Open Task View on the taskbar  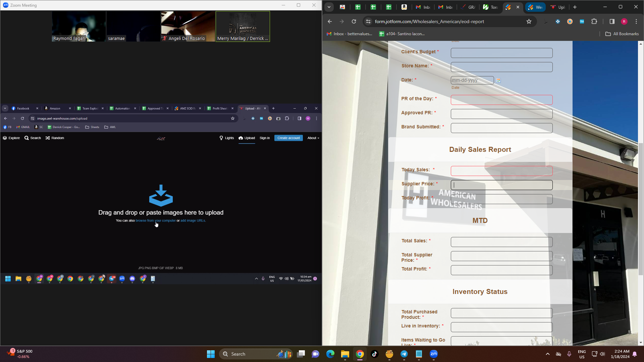click(301, 354)
